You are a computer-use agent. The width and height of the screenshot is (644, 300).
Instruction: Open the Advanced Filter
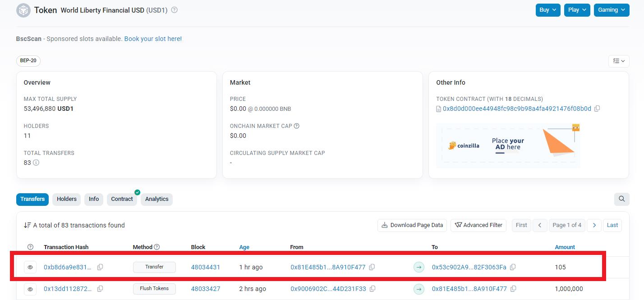point(478,225)
